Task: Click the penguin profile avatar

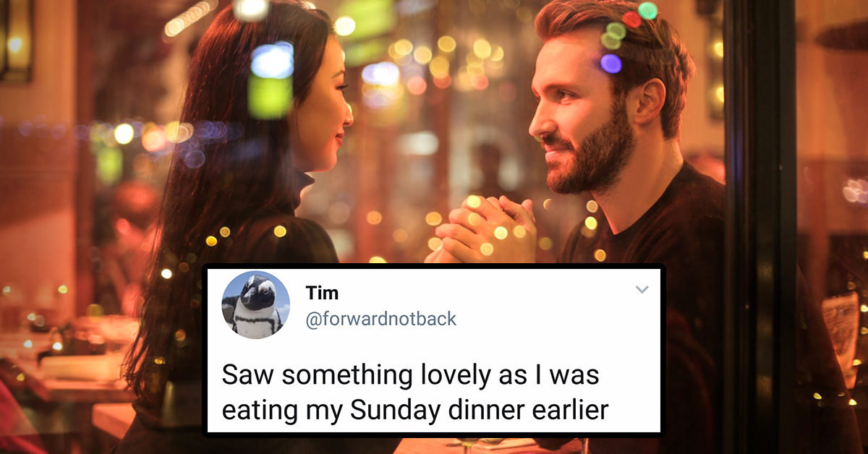Action: [256, 305]
